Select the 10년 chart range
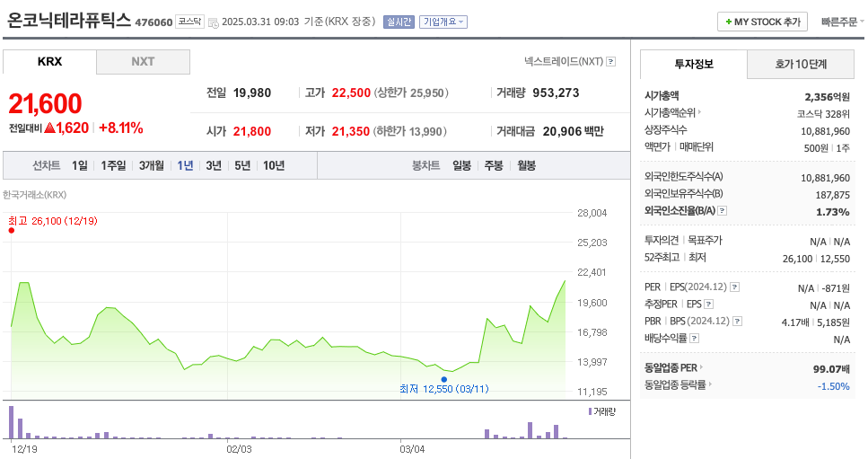Screen dimensions: 868x459 click(274, 165)
